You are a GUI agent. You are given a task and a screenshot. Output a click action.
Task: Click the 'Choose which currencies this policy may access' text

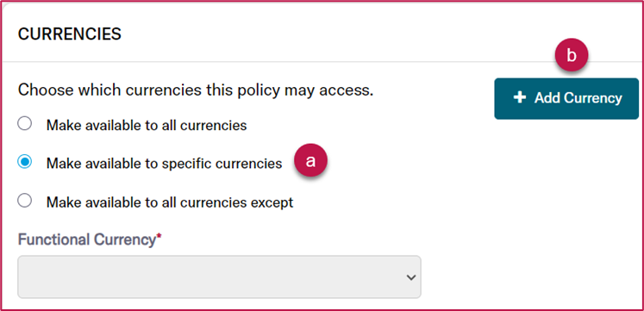[196, 90]
